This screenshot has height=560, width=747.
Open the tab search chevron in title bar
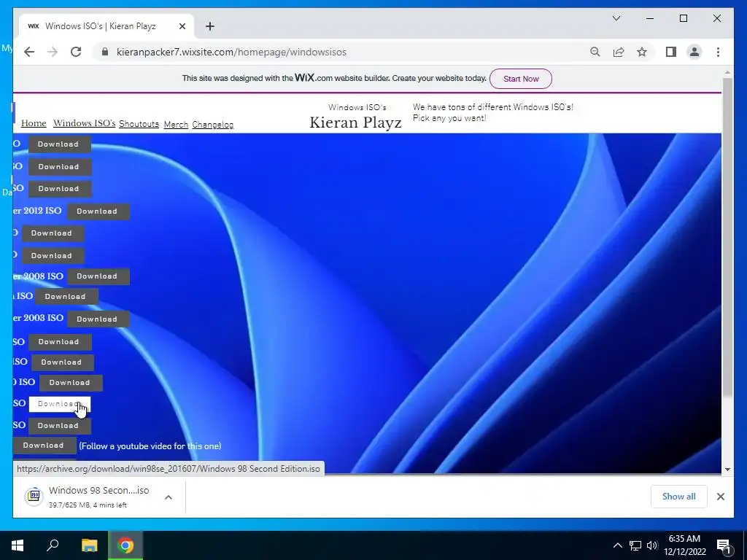(x=616, y=18)
